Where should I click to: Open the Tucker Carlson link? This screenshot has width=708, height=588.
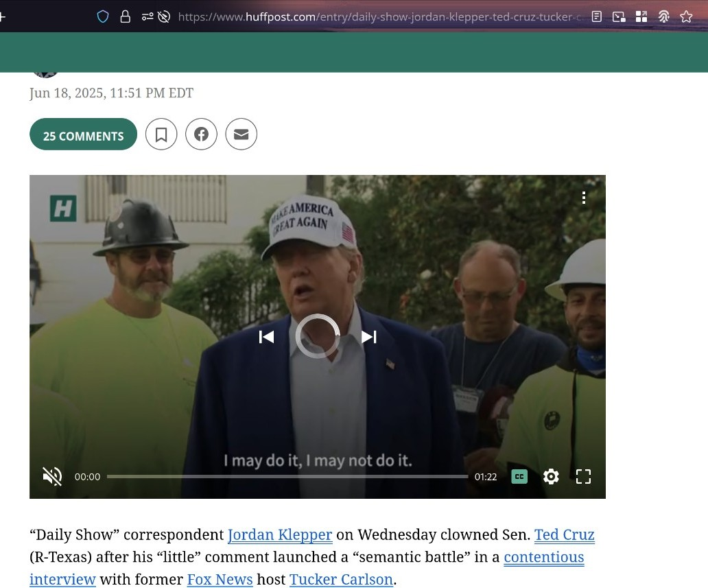click(342, 579)
